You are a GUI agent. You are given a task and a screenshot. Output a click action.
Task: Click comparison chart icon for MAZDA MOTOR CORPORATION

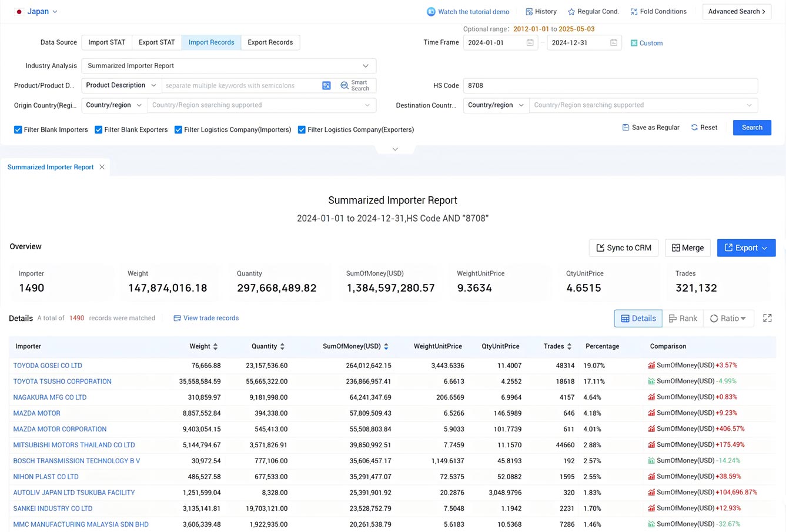point(651,429)
